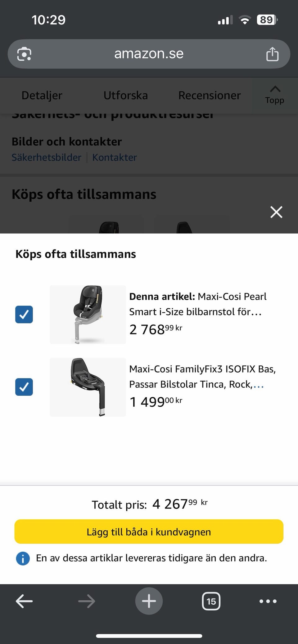Open the tab switcher showing 15
The height and width of the screenshot is (644, 298).
(211, 601)
